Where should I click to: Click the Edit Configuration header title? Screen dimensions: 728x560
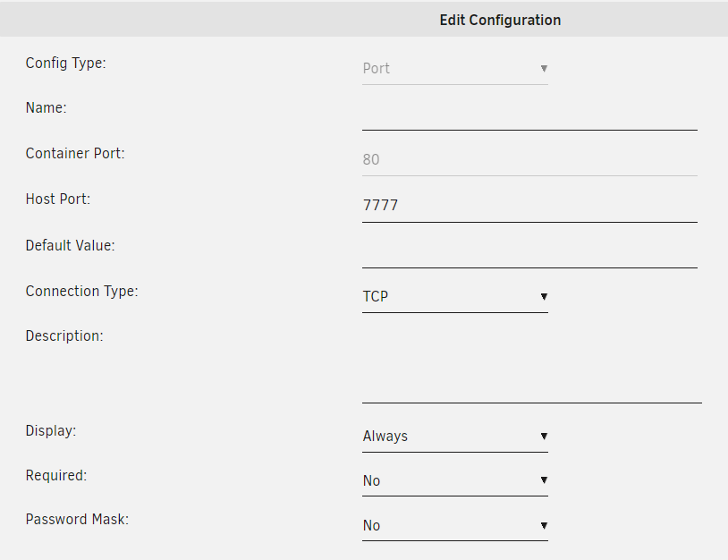click(x=500, y=20)
